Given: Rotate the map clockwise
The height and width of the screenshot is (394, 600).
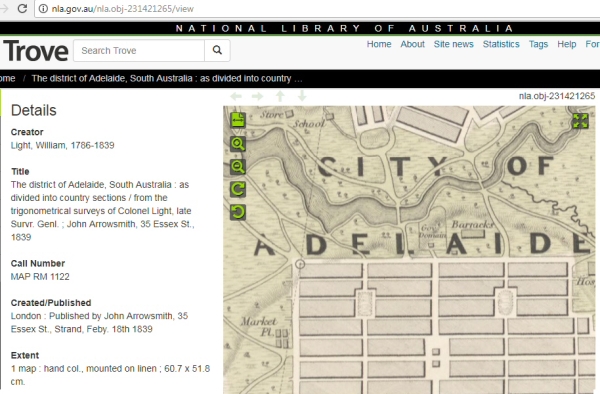Looking at the screenshot, I should tap(238, 189).
